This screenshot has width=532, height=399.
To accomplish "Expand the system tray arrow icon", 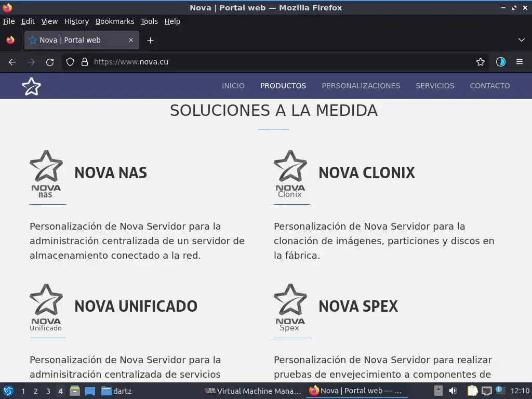I will tap(438, 391).
